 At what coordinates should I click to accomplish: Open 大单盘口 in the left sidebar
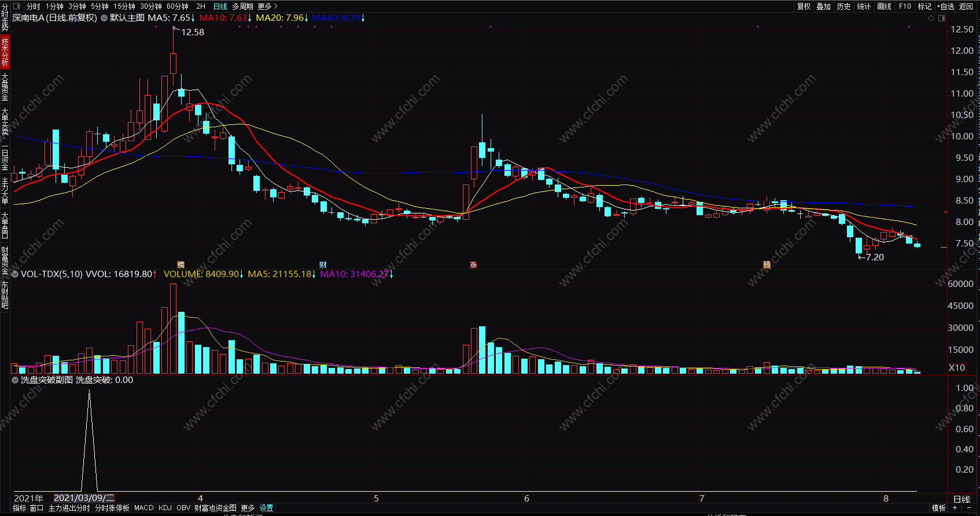(x=5, y=226)
